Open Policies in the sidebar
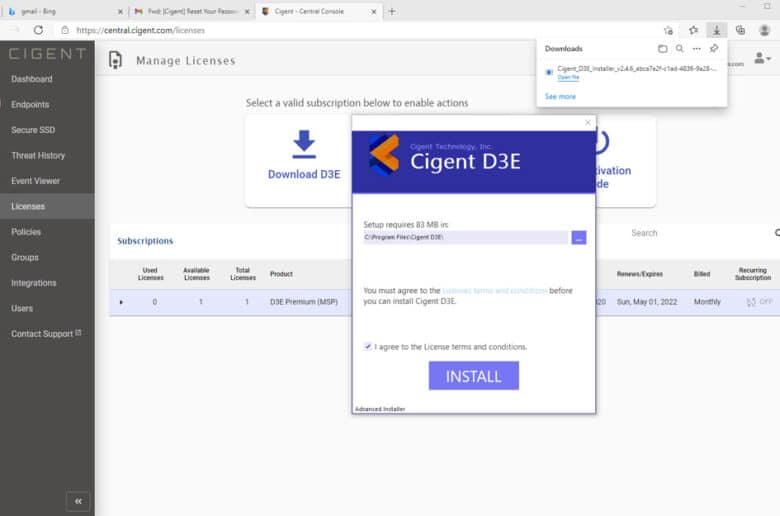The width and height of the screenshot is (780, 516). 26,232
